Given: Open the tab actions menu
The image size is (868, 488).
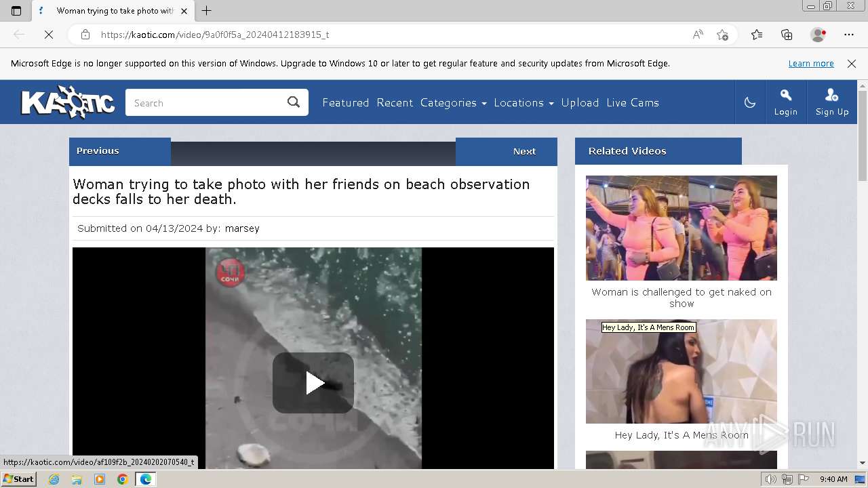Looking at the screenshot, I should pyautogui.click(x=16, y=11).
